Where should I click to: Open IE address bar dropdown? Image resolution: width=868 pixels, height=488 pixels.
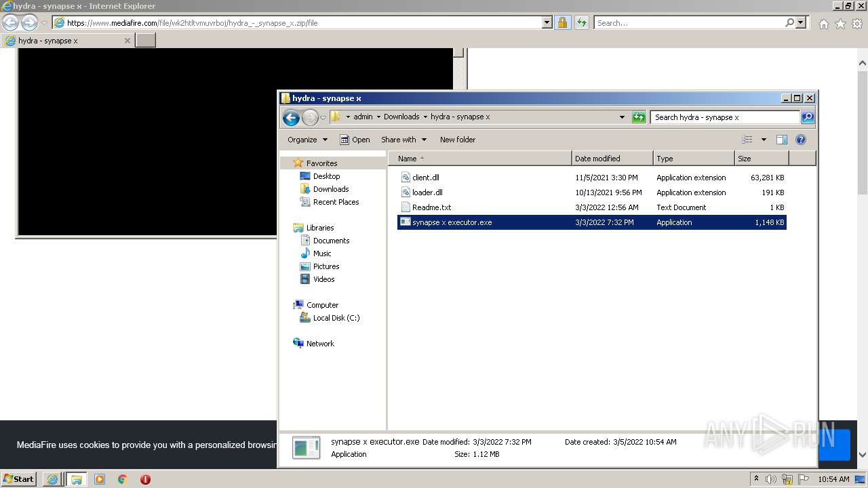coord(547,23)
